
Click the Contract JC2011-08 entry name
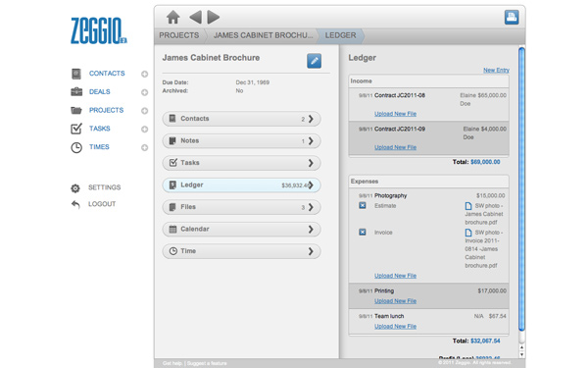[400, 95]
